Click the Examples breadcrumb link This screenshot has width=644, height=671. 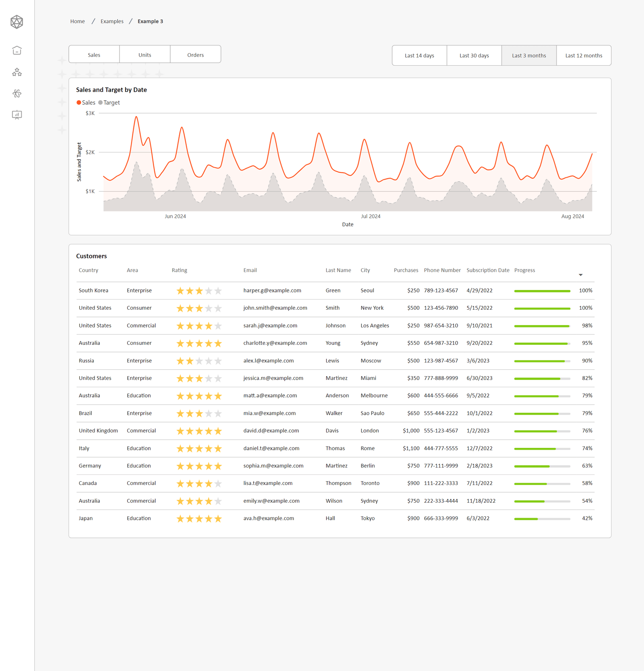coord(111,21)
